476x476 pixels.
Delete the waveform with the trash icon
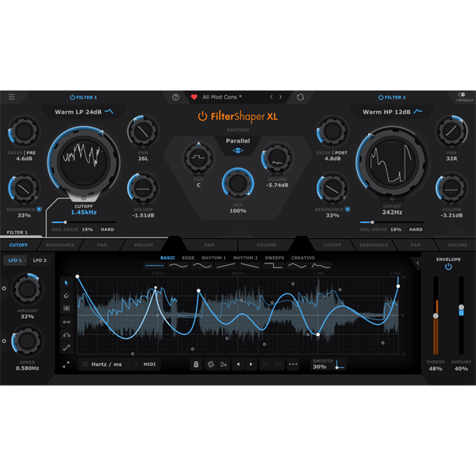click(x=196, y=364)
